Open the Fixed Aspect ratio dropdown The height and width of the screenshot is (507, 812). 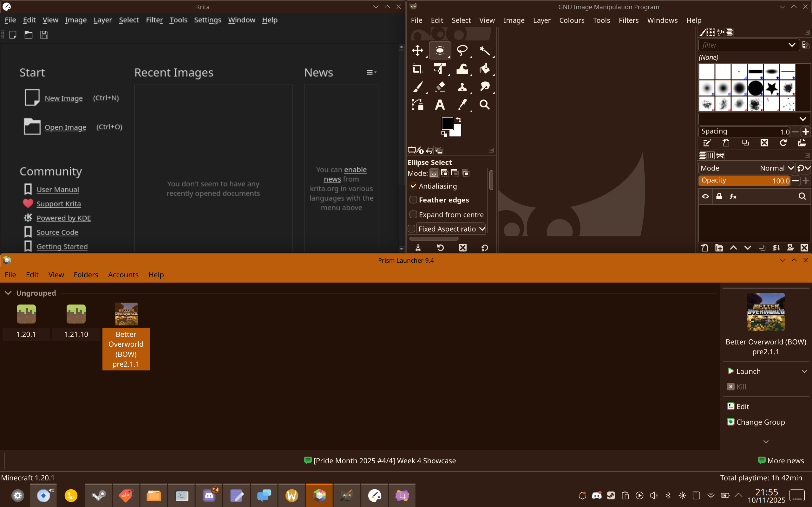pos(482,229)
